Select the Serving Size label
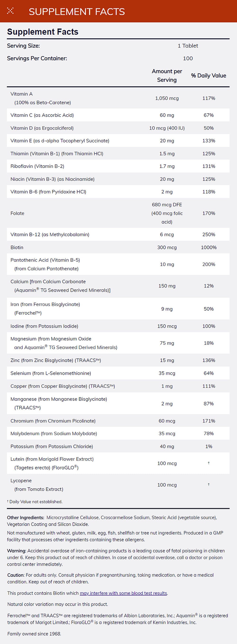Image resolution: width=237 pixels, height=644 pixels. point(23,46)
